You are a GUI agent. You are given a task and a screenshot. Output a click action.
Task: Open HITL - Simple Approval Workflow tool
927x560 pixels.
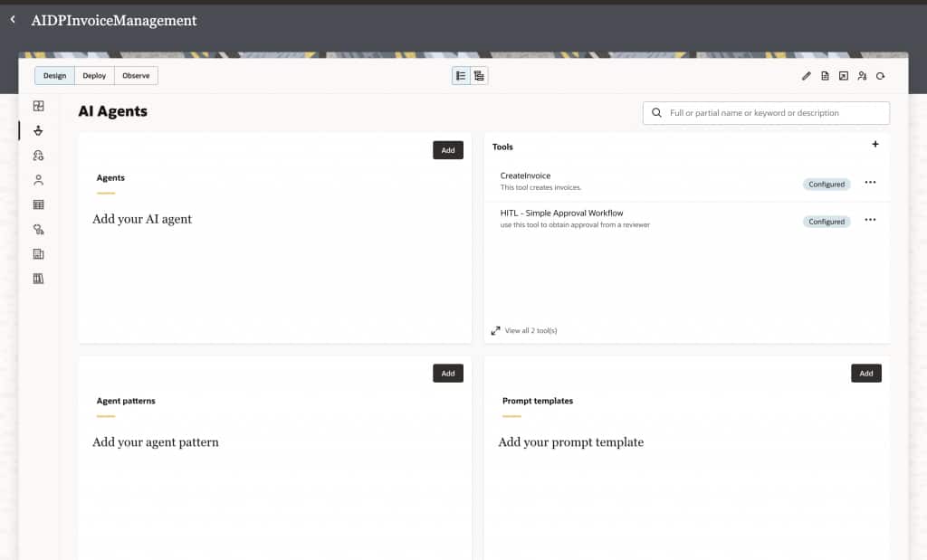pos(561,213)
